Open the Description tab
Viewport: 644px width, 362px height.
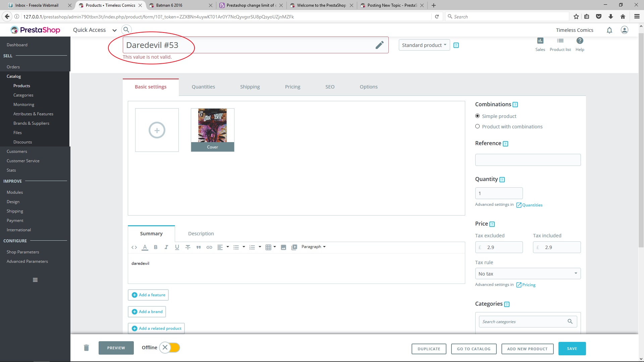click(x=201, y=234)
